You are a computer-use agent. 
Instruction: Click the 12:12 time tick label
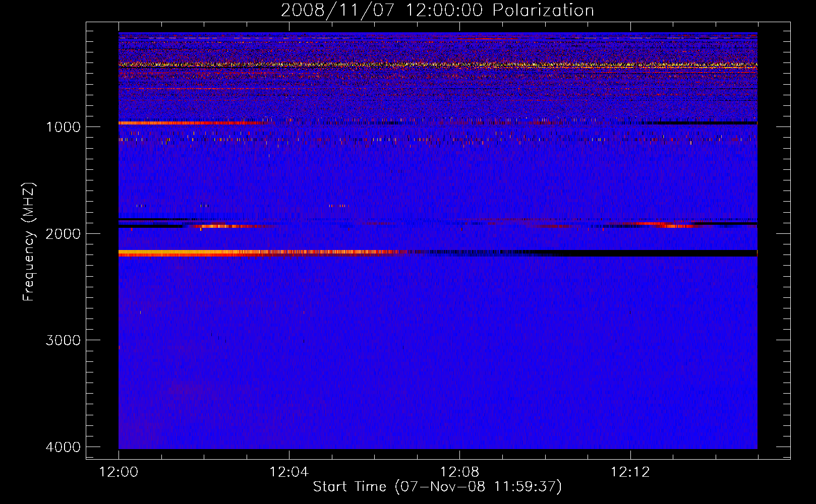click(x=630, y=472)
